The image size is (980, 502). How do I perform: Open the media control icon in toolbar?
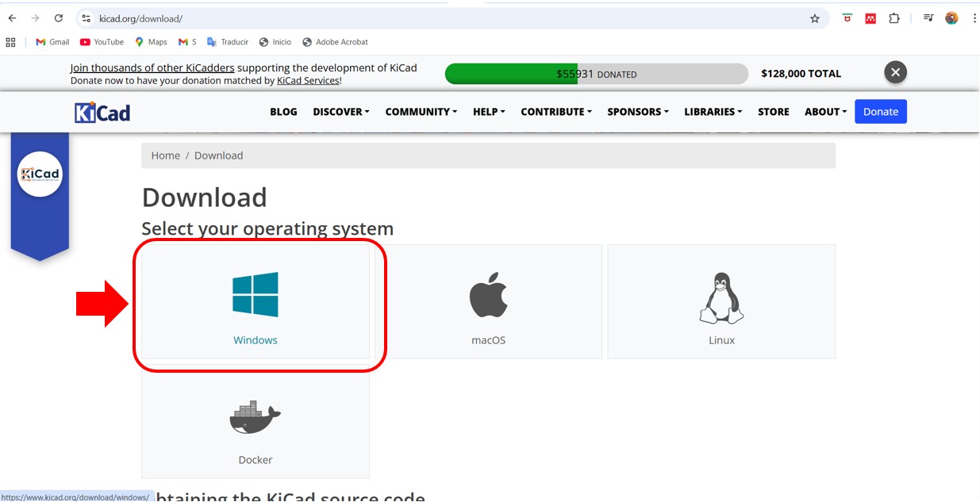pos(928,18)
